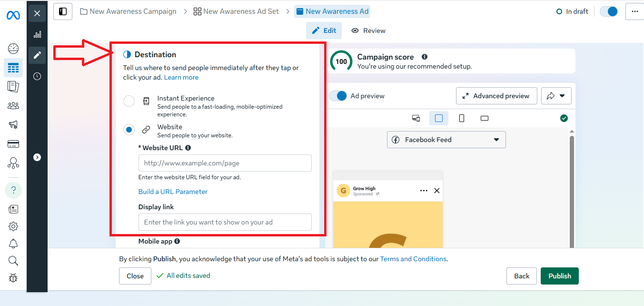Expand the collapsed side panel chevron
The width and height of the screenshot is (644, 306).
click(x=37, y=157)
